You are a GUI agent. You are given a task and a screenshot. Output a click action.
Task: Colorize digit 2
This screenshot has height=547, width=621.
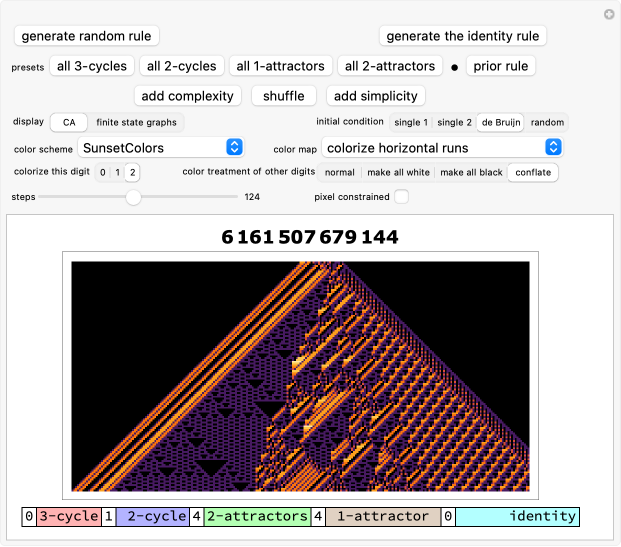pyautogui.click(x=133, y=172)
